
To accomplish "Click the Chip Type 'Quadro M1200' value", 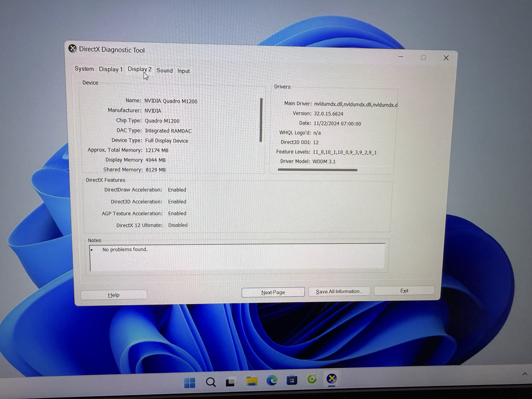I will [x=162, y=121].
